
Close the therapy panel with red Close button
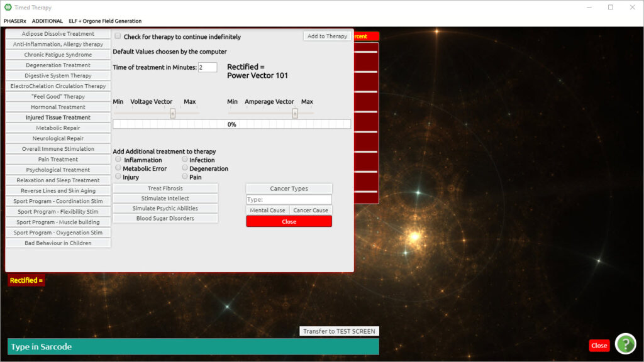coord(289,221)
